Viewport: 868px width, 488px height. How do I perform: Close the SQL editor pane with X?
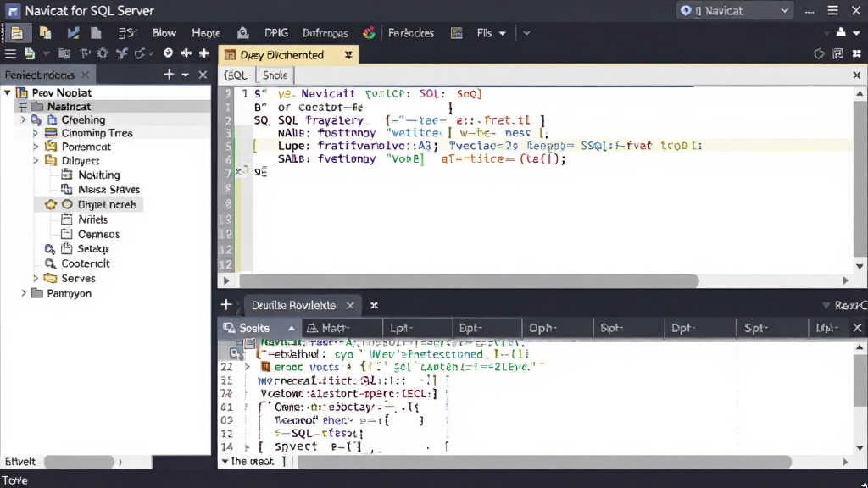coord(857,75)
